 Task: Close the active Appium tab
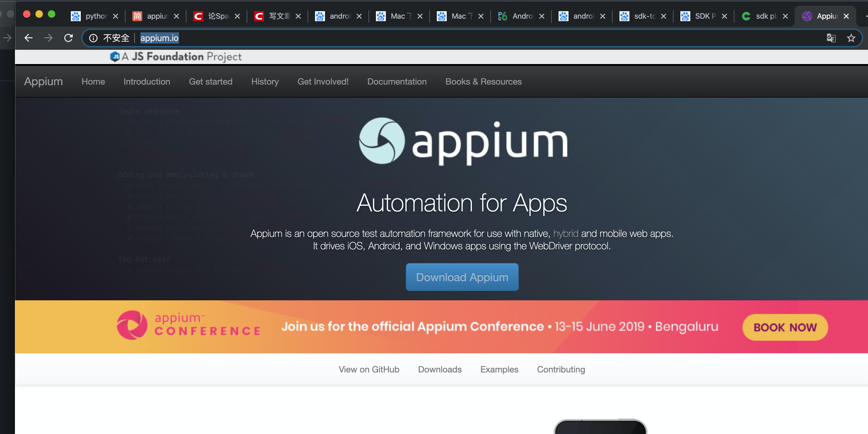click(846, 16)
